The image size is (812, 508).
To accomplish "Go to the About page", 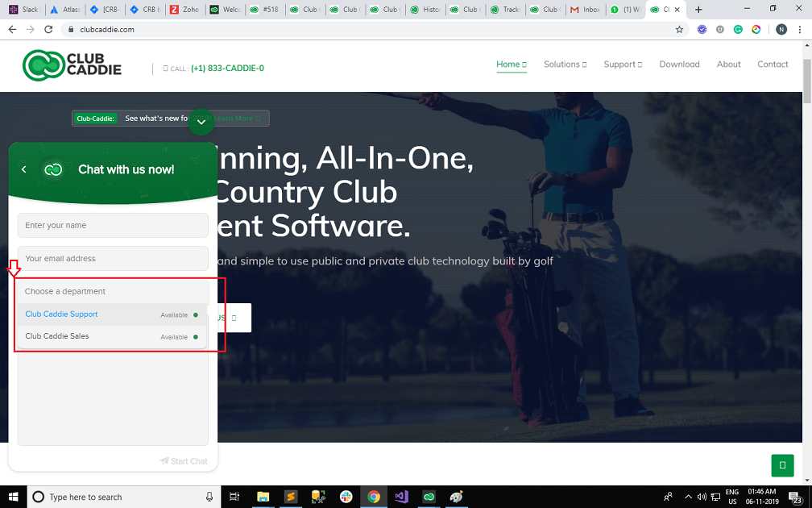I will (x=728, y=65).
